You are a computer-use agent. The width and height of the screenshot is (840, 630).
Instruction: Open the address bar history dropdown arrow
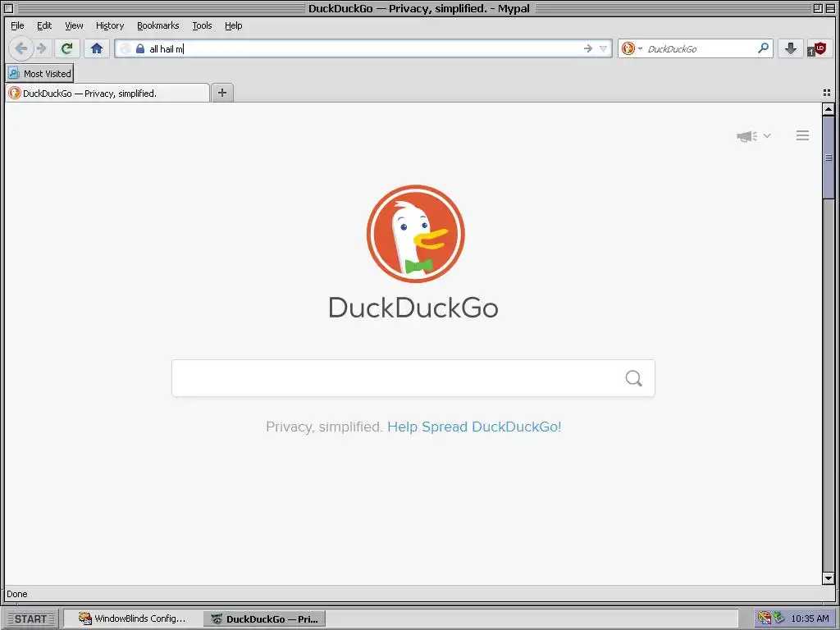click(x=603, y=48)
